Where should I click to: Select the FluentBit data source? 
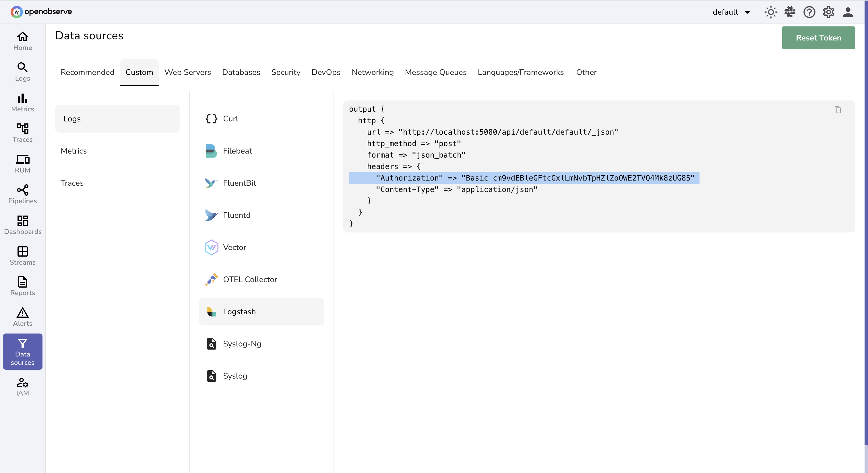[240, 183]
